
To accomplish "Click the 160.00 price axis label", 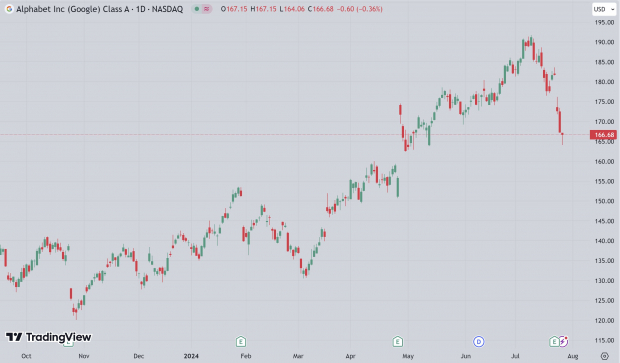I will click(605, 161).
